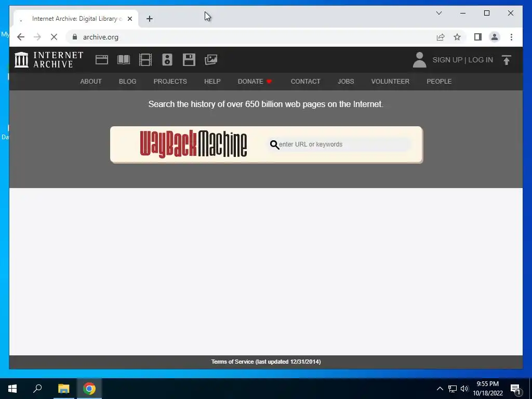Open the DONATE menu item
Screen dimensions: 532x399
pos(255,82)
